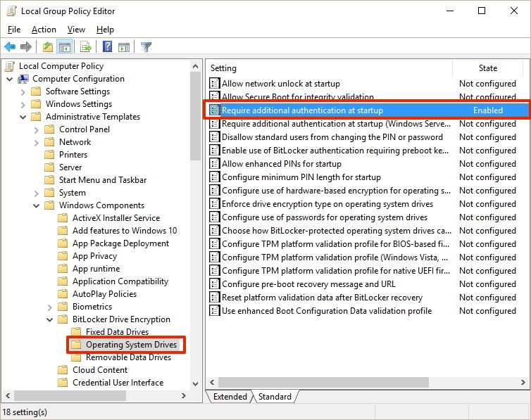Open the Action menu
Image resolution: width=531 pixels, height=420 pixels.
[44, 30]
